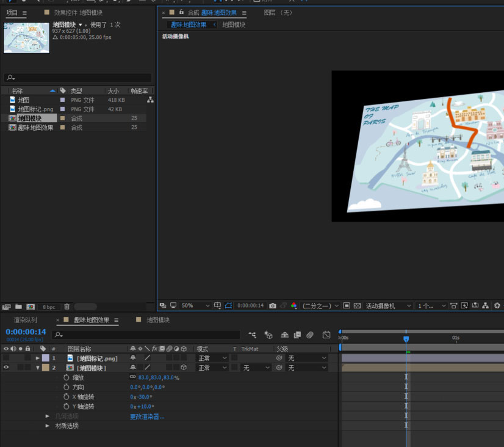The width and height of the screenshot is (504, 447).
Task: Toggle shy switch for 地图模块 layer
Action: (x=133, y=367)
